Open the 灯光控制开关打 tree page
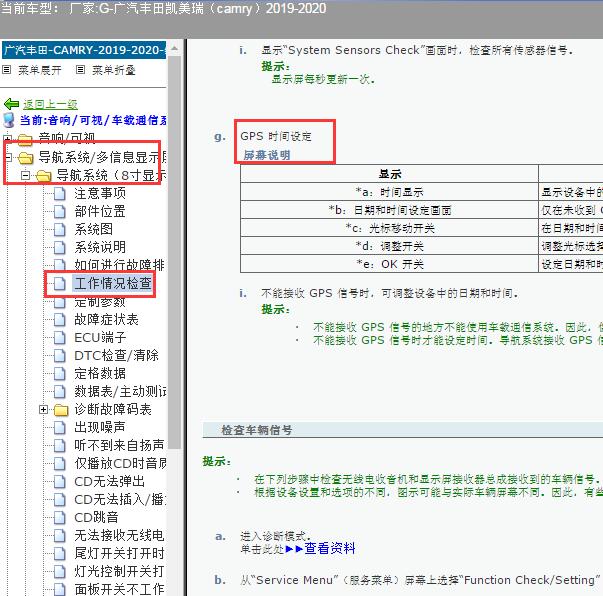This screenshot has width=603, height=596. point(119,571)
